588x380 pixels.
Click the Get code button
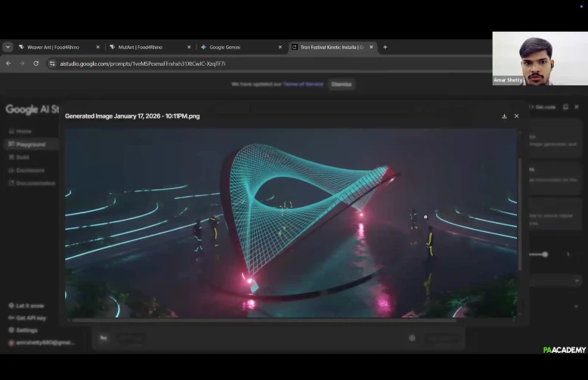pyautogui.click(x=544, y=107)
